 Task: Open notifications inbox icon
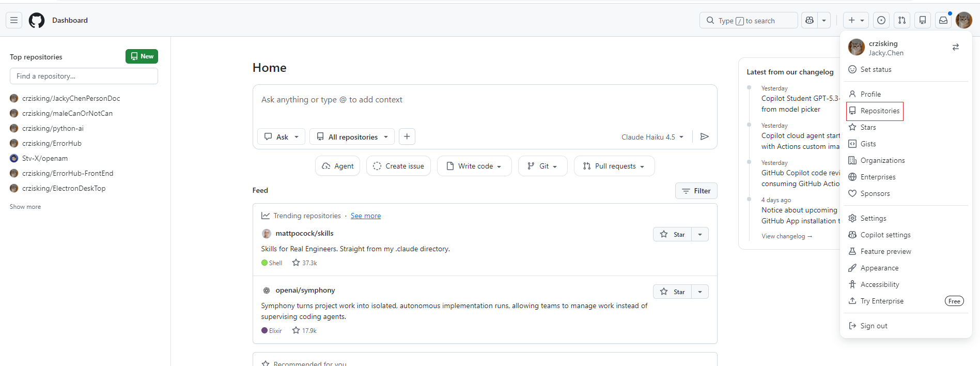coord(943,20)
